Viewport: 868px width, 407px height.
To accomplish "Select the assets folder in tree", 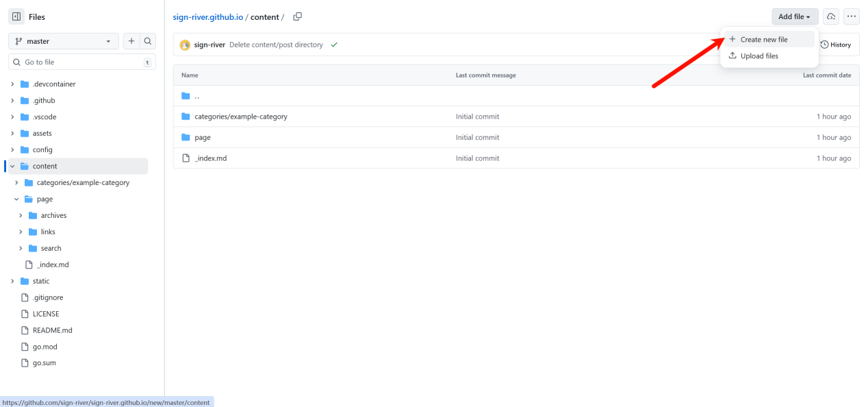I will pyautogui.click(x=42, y=134).
